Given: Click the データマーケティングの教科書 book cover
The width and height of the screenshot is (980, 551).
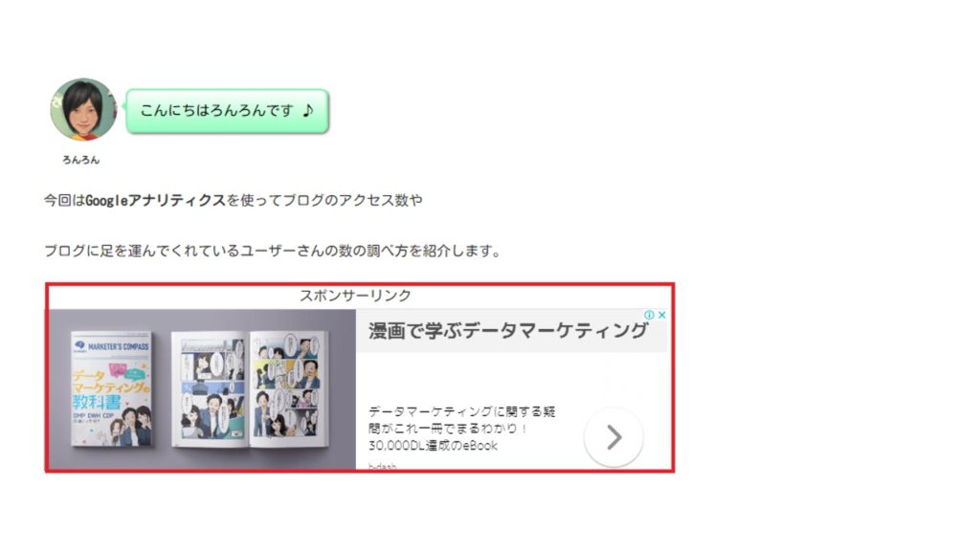Looking at the screenshot, I should pyautogui.click(x=111, y=388).
